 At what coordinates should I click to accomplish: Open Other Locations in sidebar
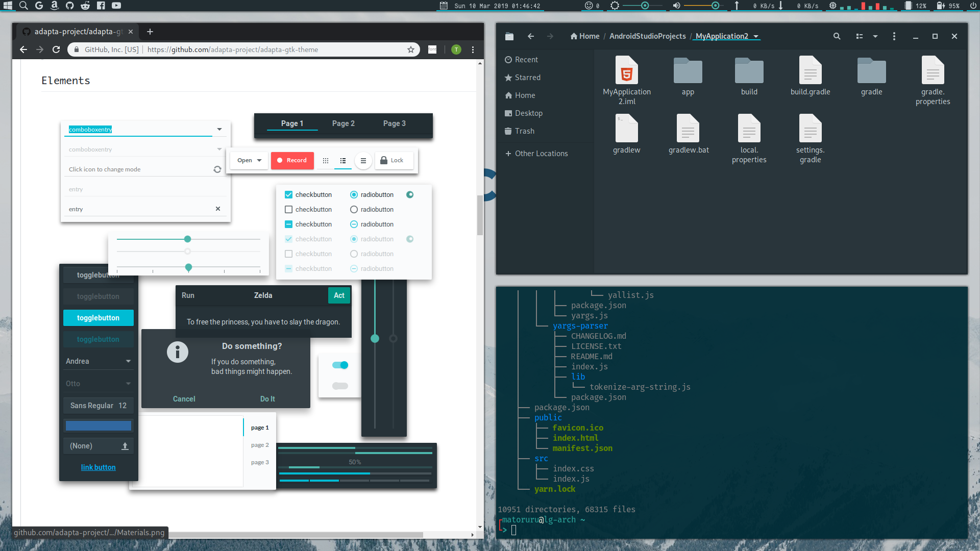click(541, 154)
